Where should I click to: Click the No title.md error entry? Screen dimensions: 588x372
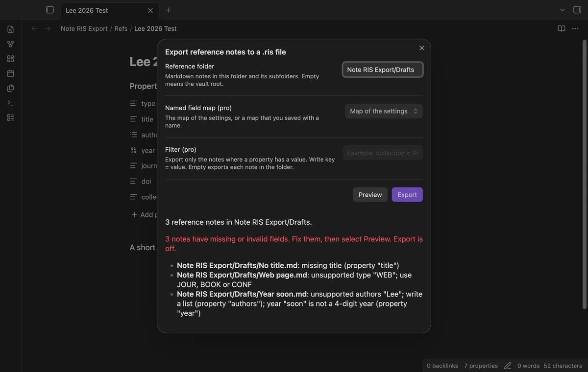click(288, 265)
